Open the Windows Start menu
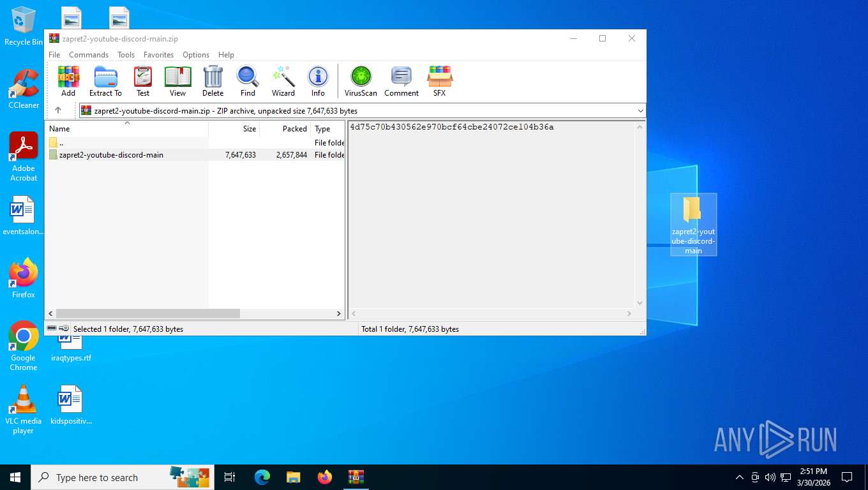868x490 pixels. click(15, 477)
